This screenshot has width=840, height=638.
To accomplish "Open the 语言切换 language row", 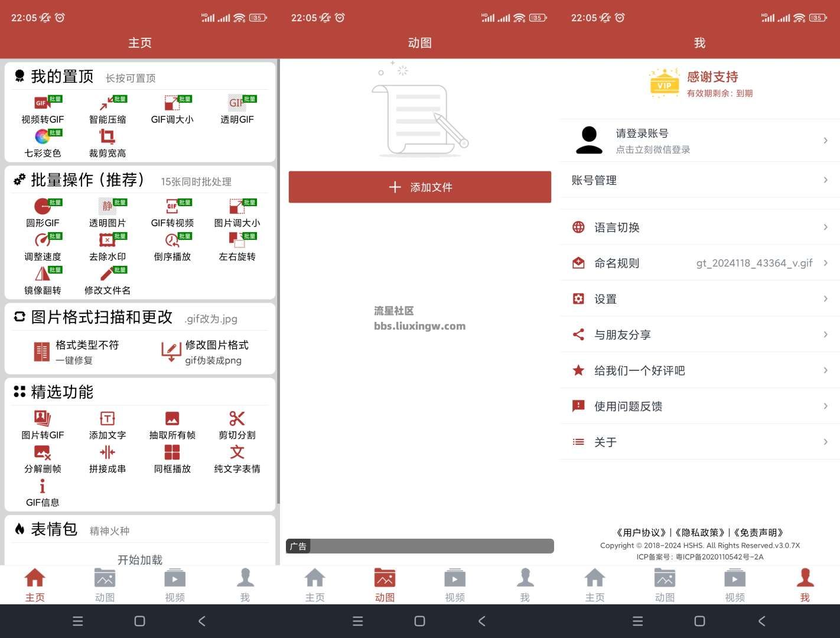I will pos(699,227).
